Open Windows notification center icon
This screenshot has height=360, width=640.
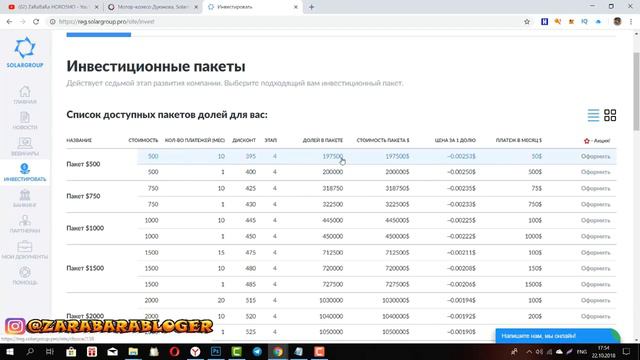(x=627, y=351)
